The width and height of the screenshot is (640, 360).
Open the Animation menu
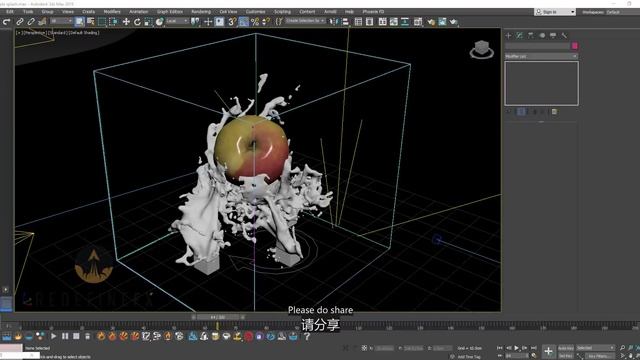[x=139, y=12]
